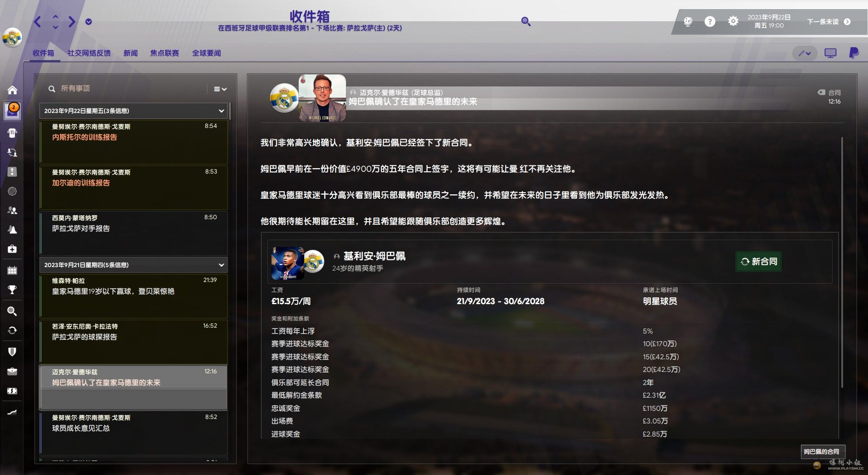Click the Real Madrid club badge top-left
The width and height of the screenshot is (868, 475).
(12, 38)
